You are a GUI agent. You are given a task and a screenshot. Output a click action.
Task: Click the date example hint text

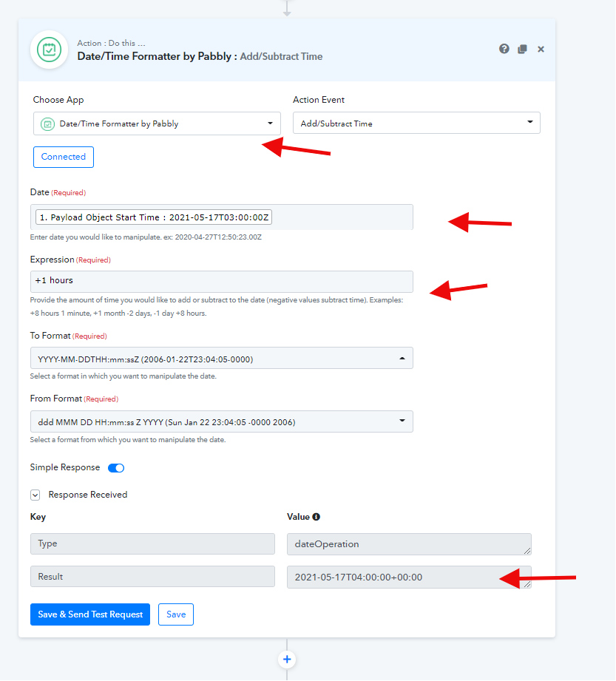pos(146,237)
